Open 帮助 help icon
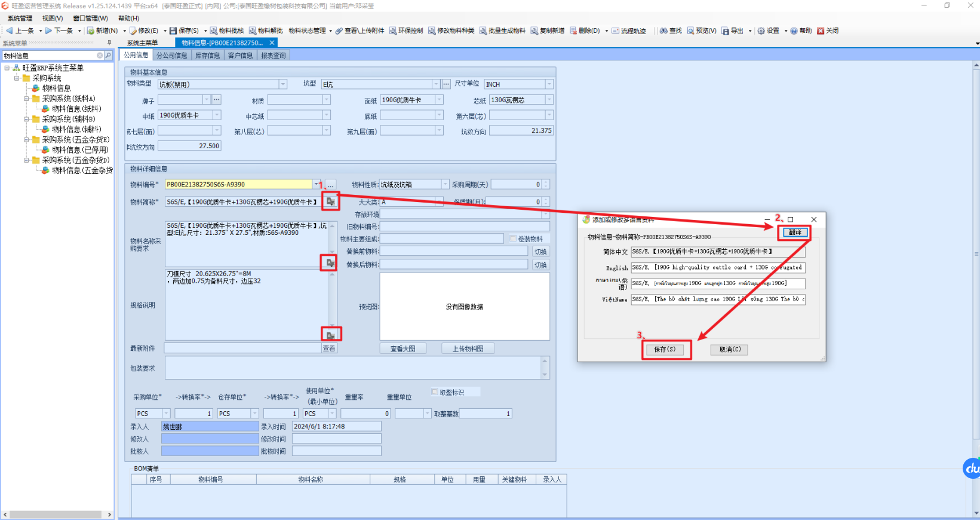The image size is (980, 520). coord(801,30)
